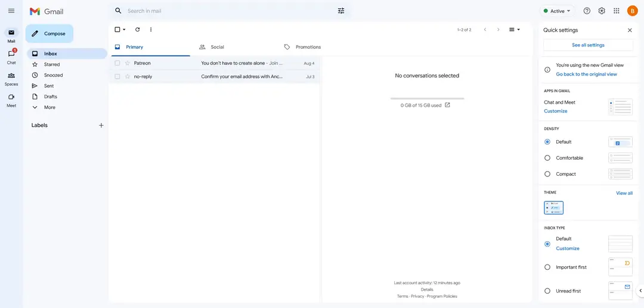Open the Active status dropdown
The width and height of the screenshot is (644, 308).
[558, 11]
